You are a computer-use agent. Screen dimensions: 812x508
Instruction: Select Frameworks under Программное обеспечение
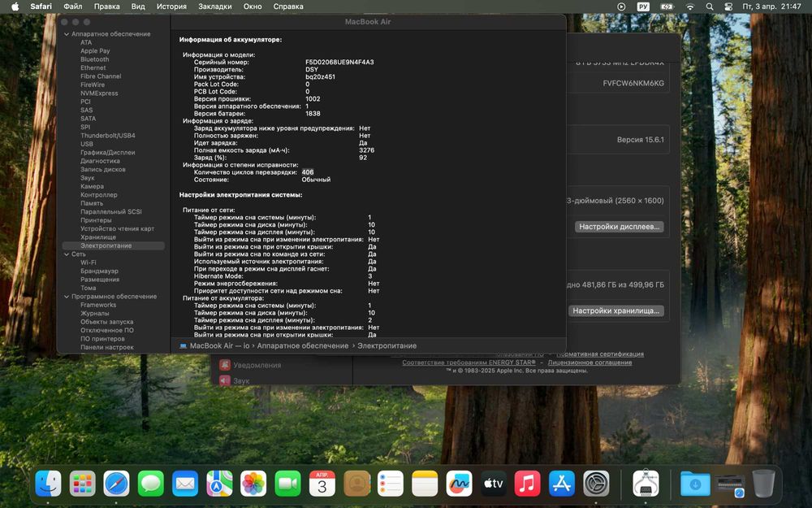pyautogui.click(x=98, y=305)
